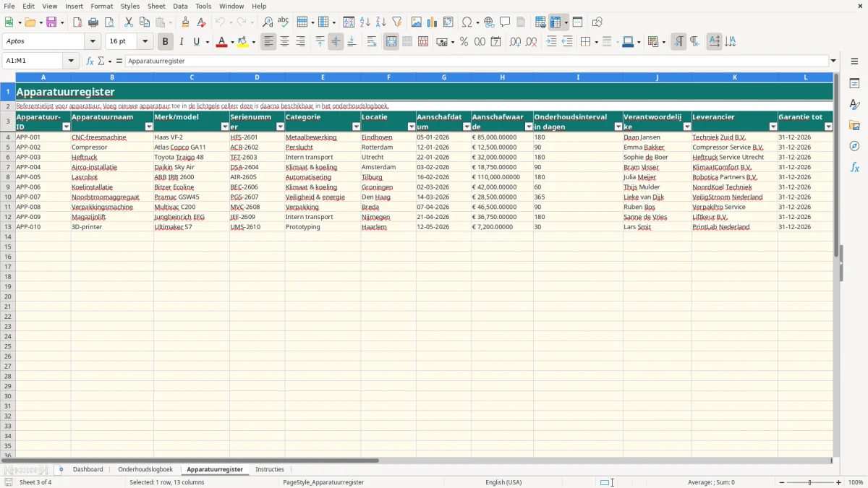Clear direct formatting
Screen dimensions: 868x488
tap(202, 22)
